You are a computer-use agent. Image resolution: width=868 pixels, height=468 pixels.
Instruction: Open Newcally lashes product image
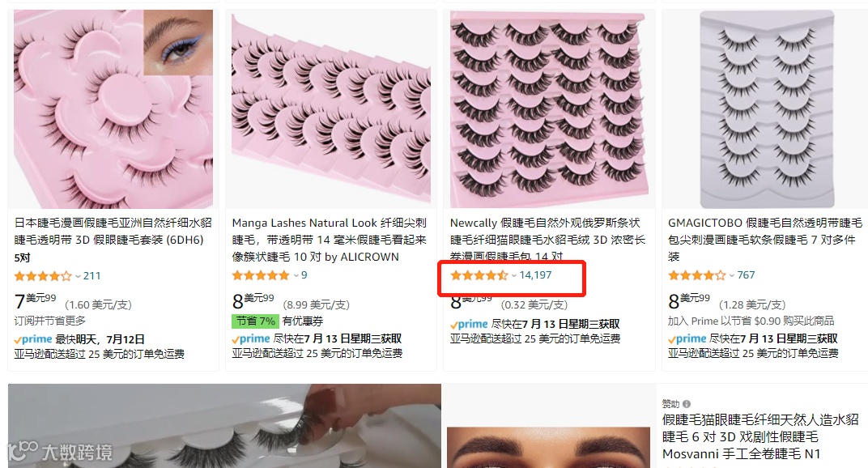pyautogui.click(x=549, y=109)
